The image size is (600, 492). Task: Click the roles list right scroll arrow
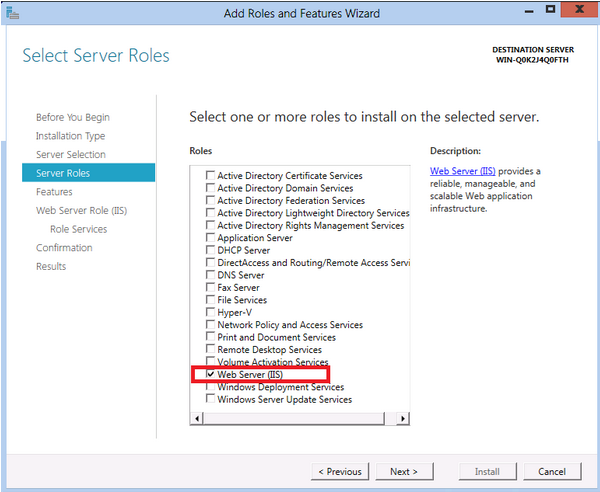pyautogui.click(x=403, y=419)
